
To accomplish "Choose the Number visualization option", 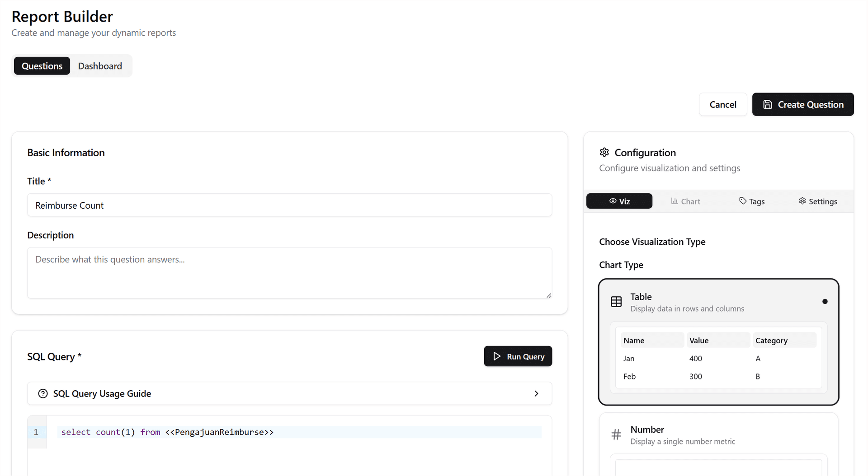I will pos(718,434).
